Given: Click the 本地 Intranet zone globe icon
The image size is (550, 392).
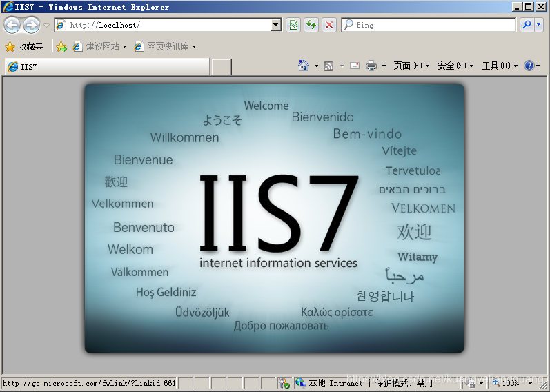Looking at the screenshot, I should click(x=301, y=382).
